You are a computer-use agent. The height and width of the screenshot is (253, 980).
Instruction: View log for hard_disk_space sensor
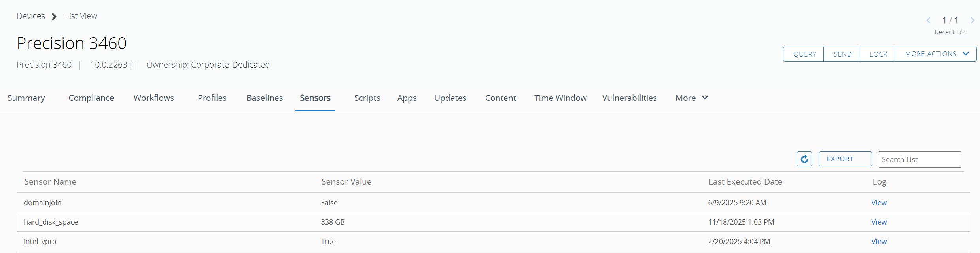pos(879,222)
